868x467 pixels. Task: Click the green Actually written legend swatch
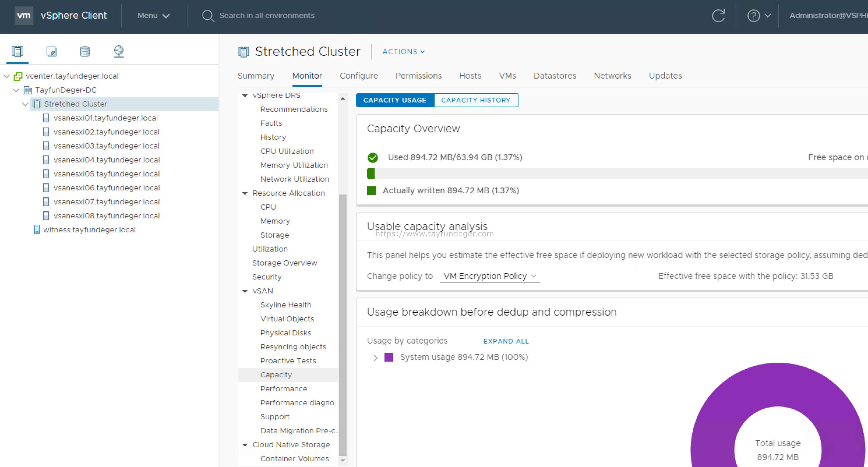(x=371, y=191)
